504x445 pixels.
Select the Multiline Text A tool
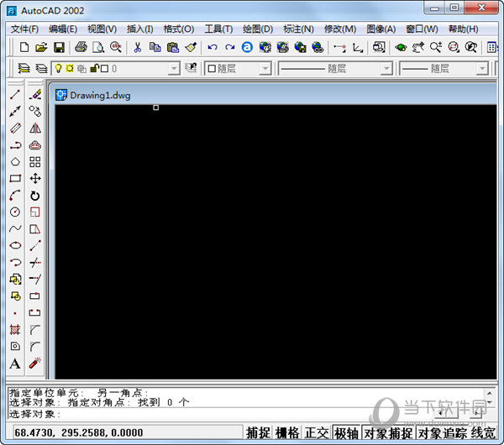click(15, 364)
